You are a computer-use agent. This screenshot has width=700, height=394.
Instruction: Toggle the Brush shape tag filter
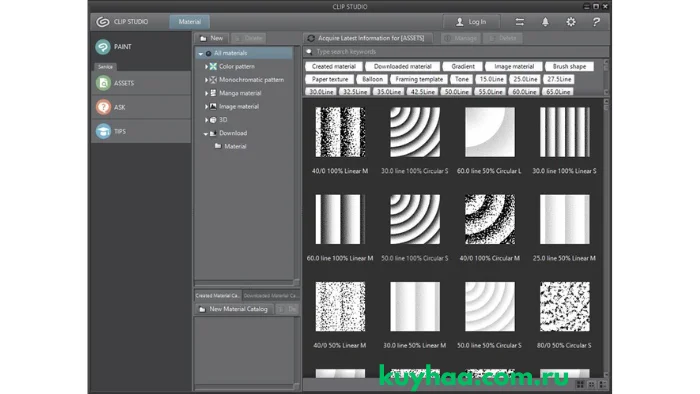tap(569, 66)
